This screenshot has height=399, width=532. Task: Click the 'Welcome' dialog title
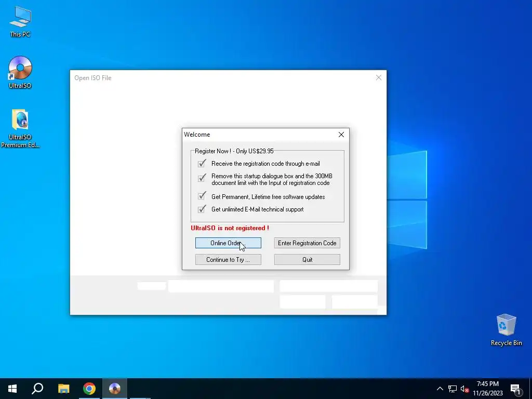197,135
